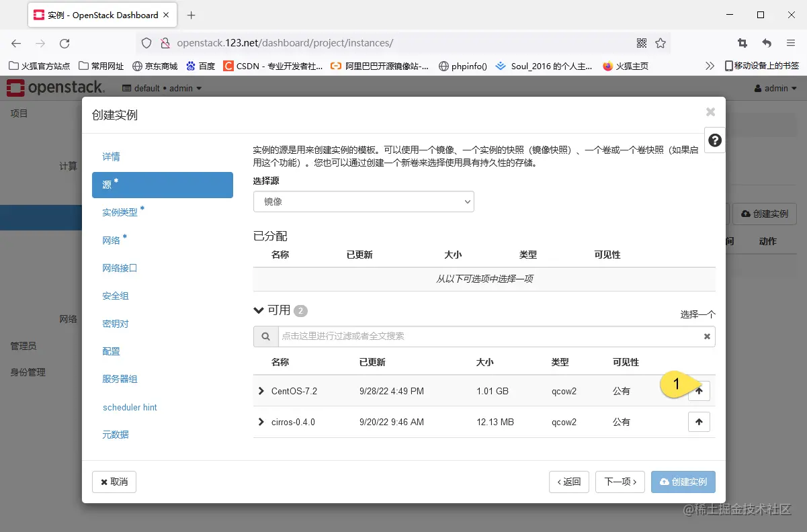This screenshot has width=807, height=532.
Task: Click the 创建实例 button
Action: [683, 482]
